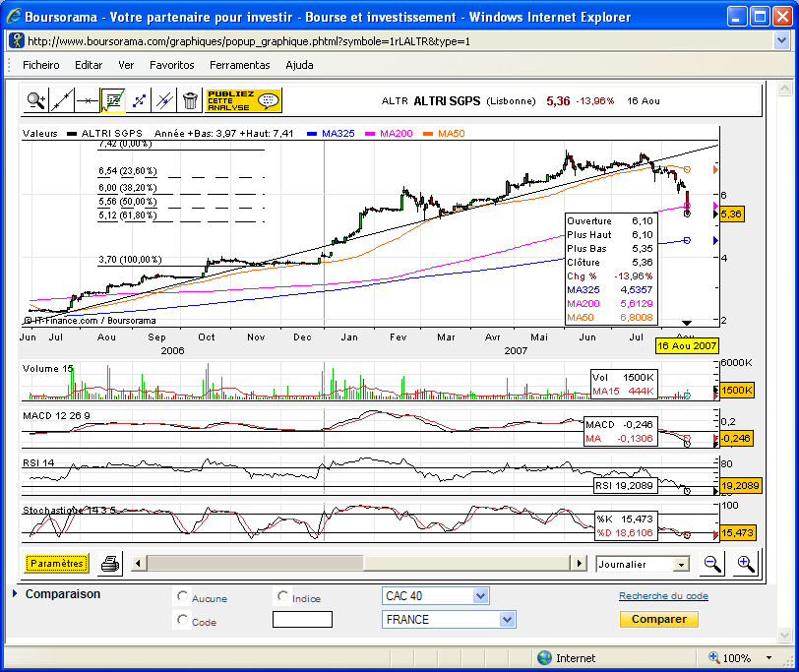This screenshot has width=799, height=672.
Task: Click the MA325 blue legend swatch
Action: 312,134
